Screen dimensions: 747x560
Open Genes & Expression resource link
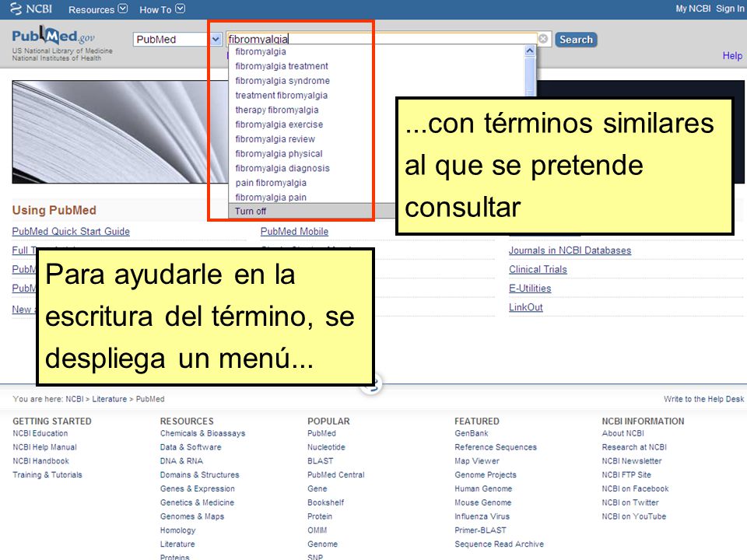tap(197, 488)
